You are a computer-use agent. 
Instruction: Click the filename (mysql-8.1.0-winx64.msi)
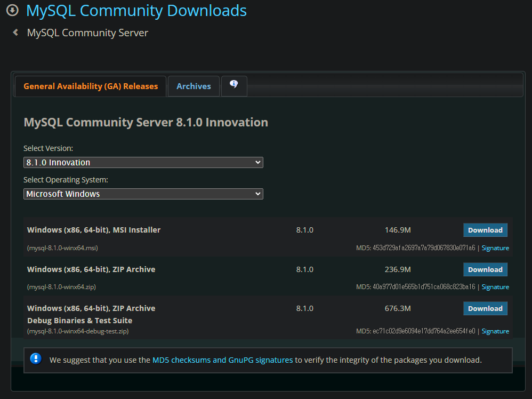(x=62, y=248)
